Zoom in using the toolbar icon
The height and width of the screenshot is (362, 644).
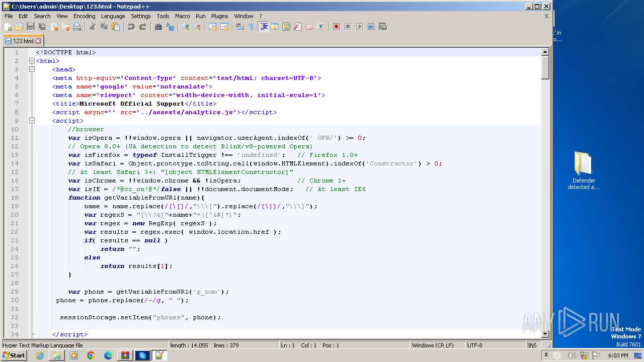click(186, 27)
